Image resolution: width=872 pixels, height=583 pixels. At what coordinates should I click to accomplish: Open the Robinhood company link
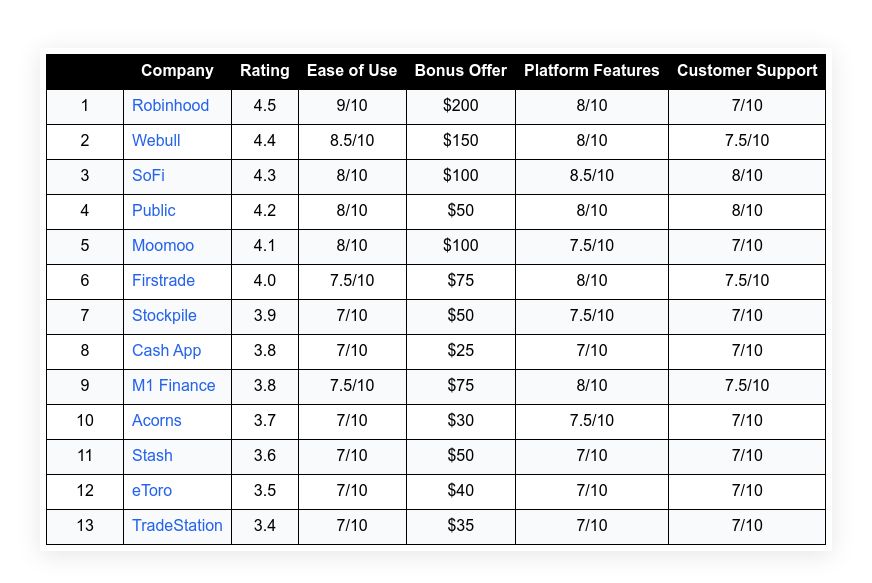170,106
